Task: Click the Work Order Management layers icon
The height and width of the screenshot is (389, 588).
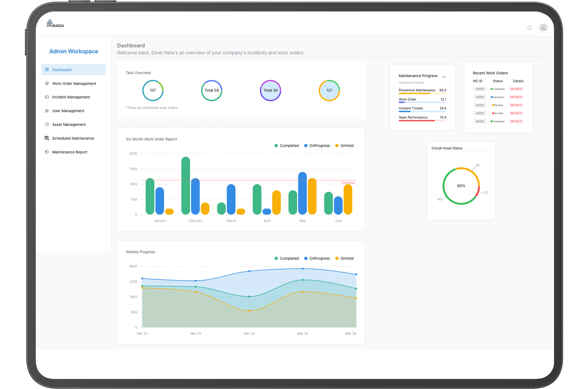Action: click(47, 83)
